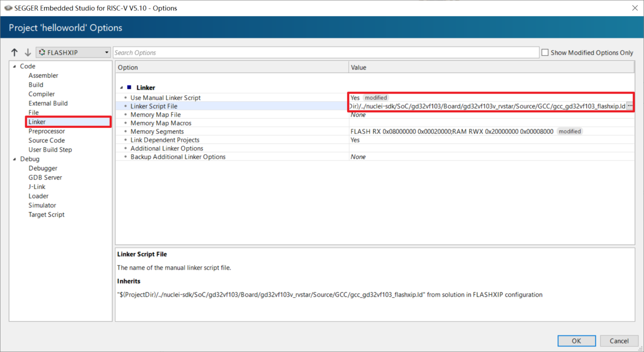The height and width of the screenshot is (352, 644).
Task: Select the J-Link debug category
Action: (37, 187)
